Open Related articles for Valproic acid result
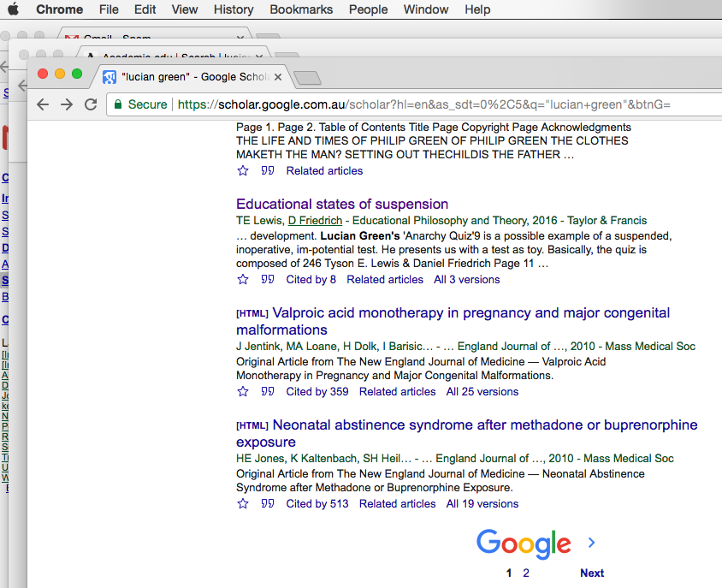This screenshot has height=588, width=722. 398,392
